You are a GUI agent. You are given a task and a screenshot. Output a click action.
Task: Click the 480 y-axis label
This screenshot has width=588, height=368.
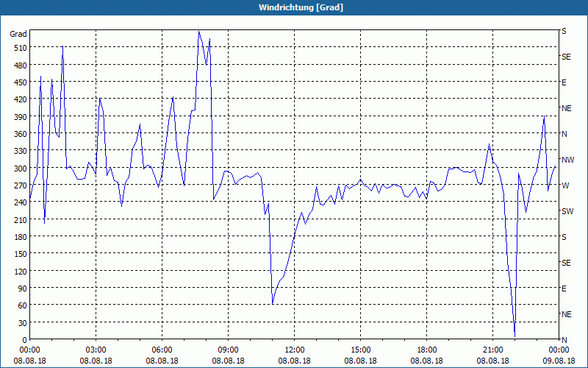(x=21, y=66)
